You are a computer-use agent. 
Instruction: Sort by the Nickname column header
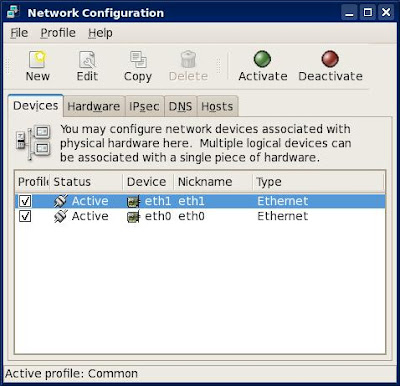pos(213,182)
